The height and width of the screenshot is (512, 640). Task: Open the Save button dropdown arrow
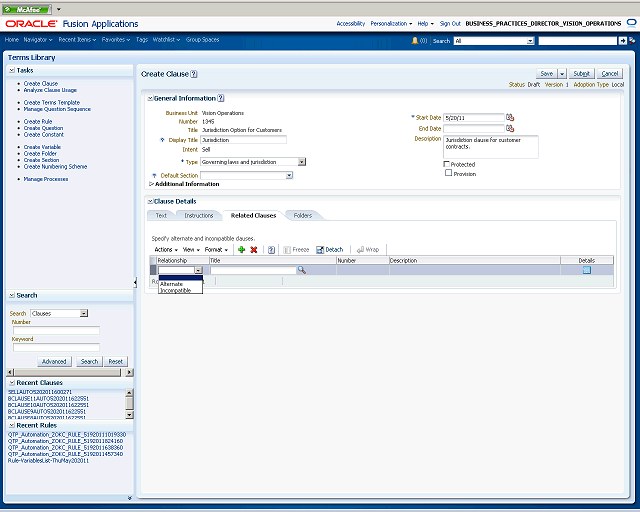[x=562, y=73]
